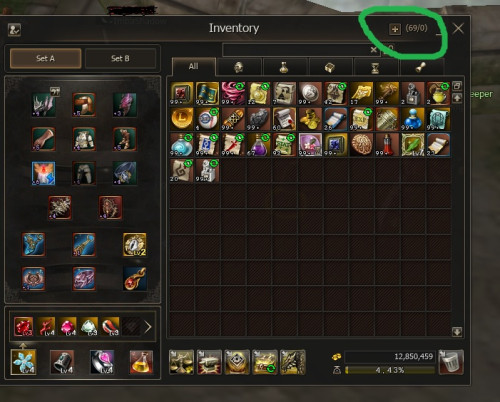Click the inventory scroll down arrow
The width and height of the screenshot is (500, 402).
click(x=457, y=332)
